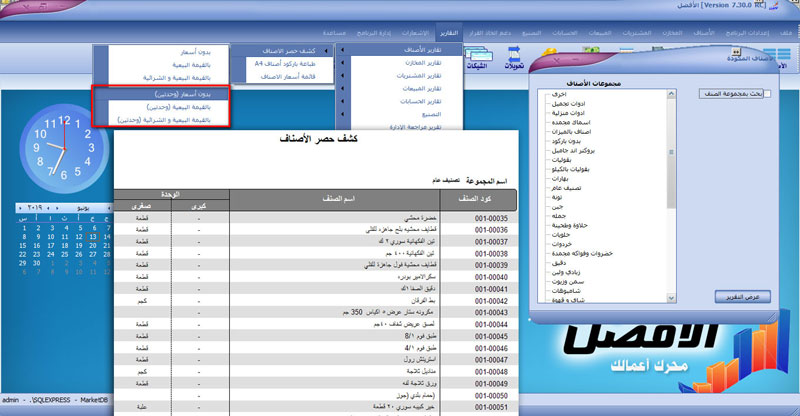Select the خضروات وفواكه مجمدة item group
The height and width of the screenshot is (416, 800).
click(x=582, y=253)
